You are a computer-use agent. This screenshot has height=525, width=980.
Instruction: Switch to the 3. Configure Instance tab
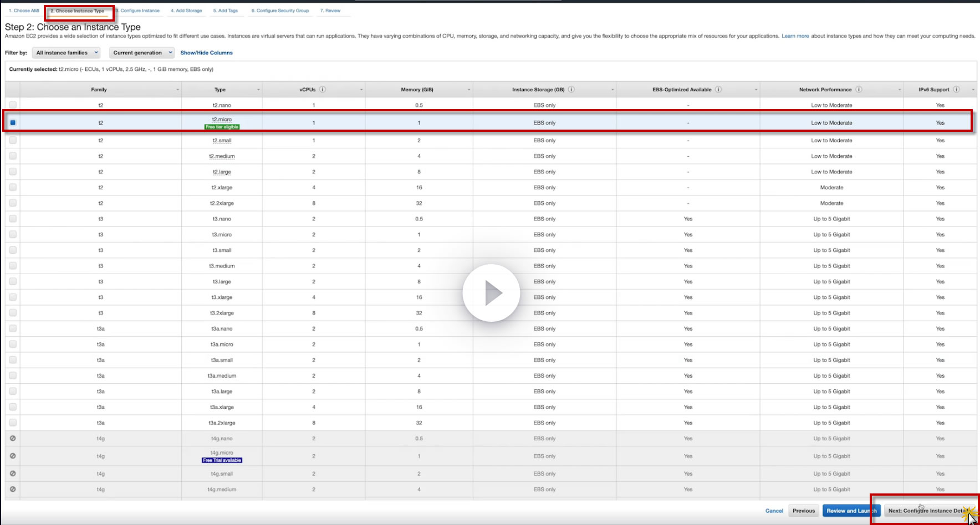[x=137, y=11]
